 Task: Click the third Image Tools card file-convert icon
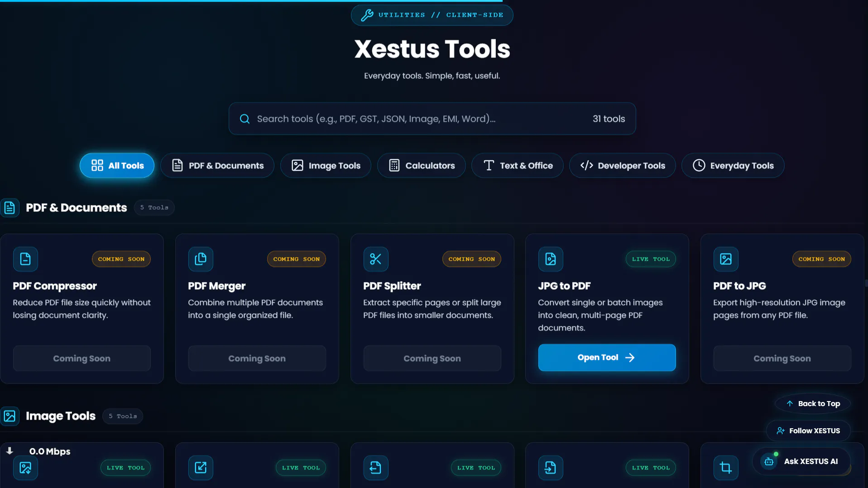(x=376, y=468)
